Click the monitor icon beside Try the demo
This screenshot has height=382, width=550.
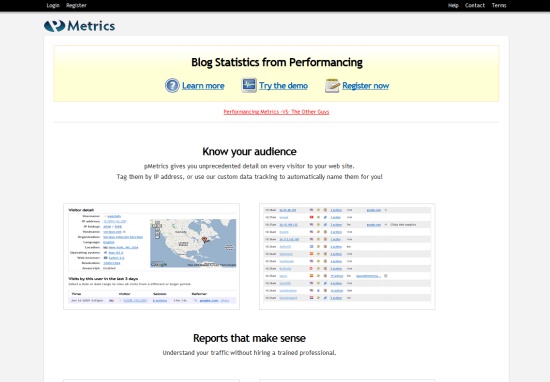pyautogui.click(x=249, y=85)
